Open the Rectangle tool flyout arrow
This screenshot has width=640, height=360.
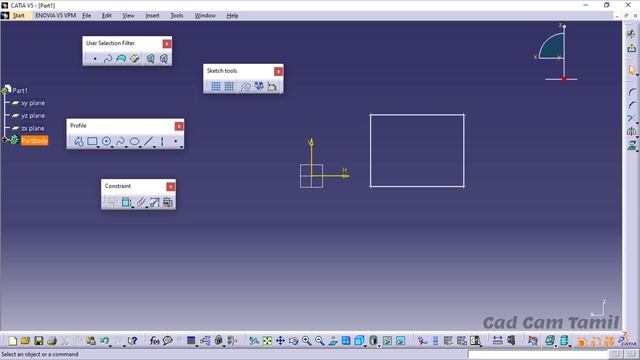coord(98,147)
